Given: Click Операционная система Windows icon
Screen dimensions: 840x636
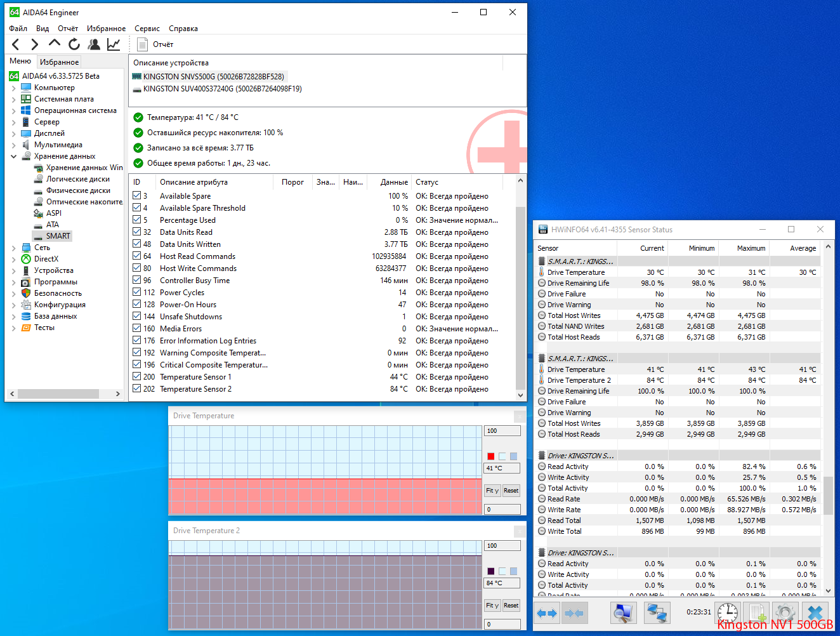Looking at the screenshot, I should (x=26, y=110).
